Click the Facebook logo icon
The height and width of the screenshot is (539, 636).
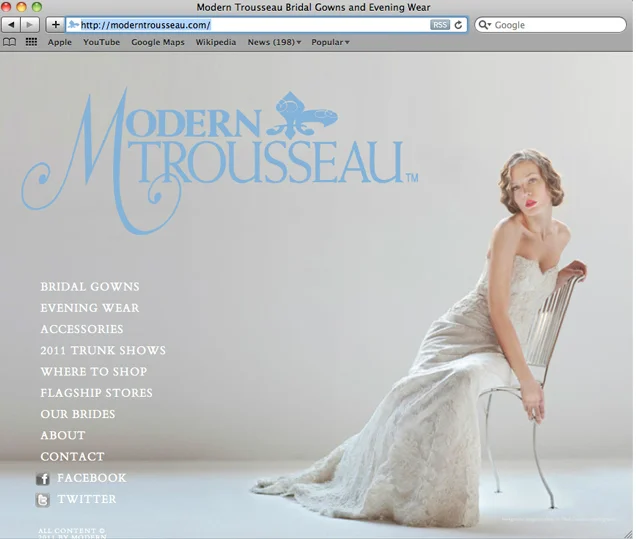[x=43, y=479]
